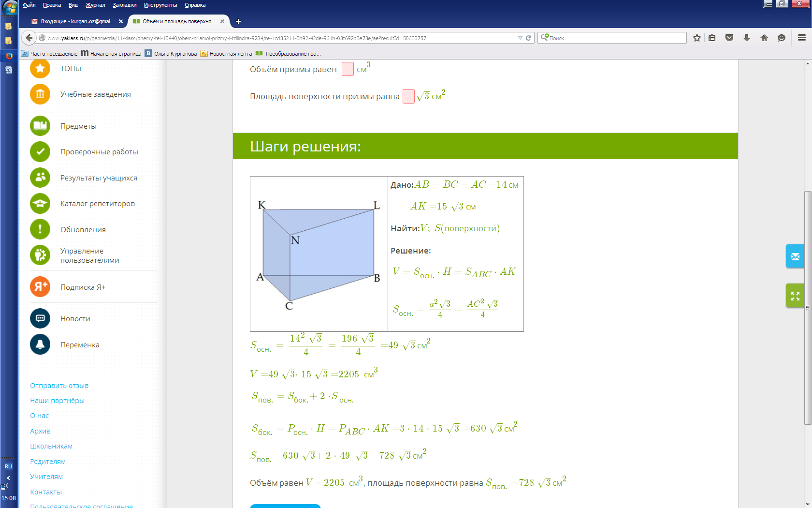Switch the RU language indicator

coord(8,466)
